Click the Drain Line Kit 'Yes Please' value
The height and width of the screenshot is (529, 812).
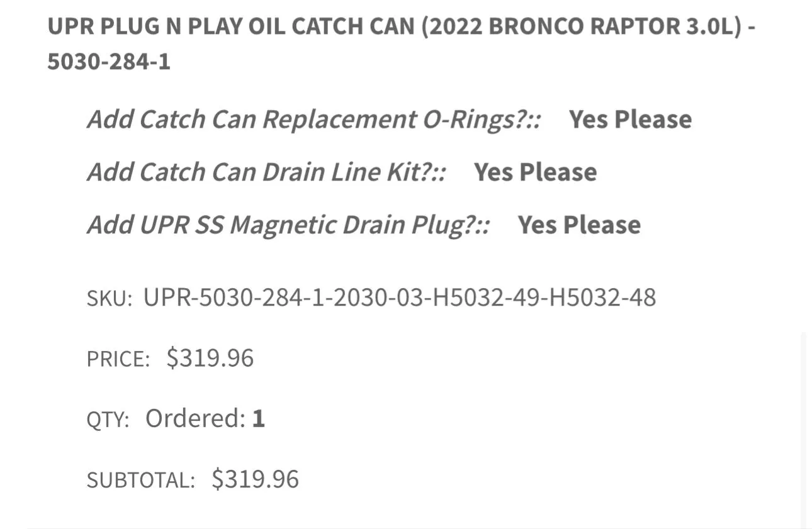coord(535,172)
